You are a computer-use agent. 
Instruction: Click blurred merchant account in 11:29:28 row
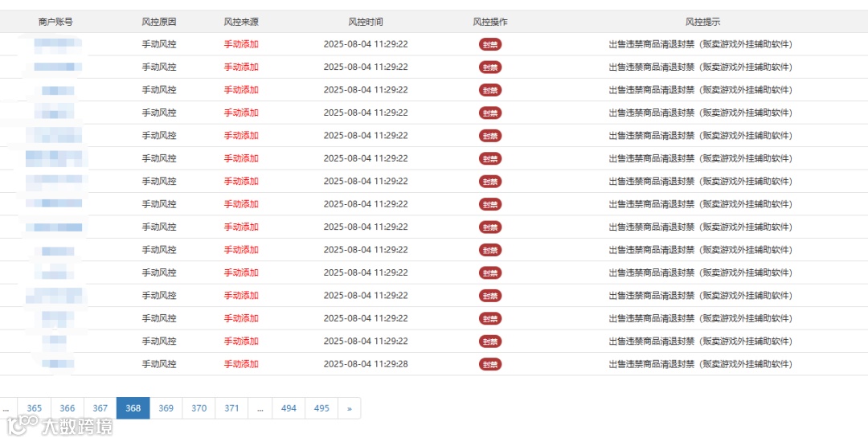[x=58, y=364]
